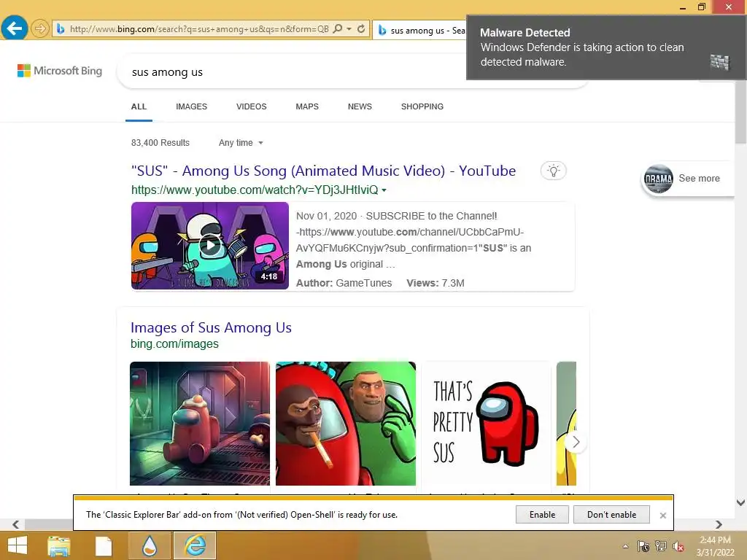The width and height of the screenshot is (747, 560).
Task: Click the image carousel next arrow
Action: tap(576, 442)
